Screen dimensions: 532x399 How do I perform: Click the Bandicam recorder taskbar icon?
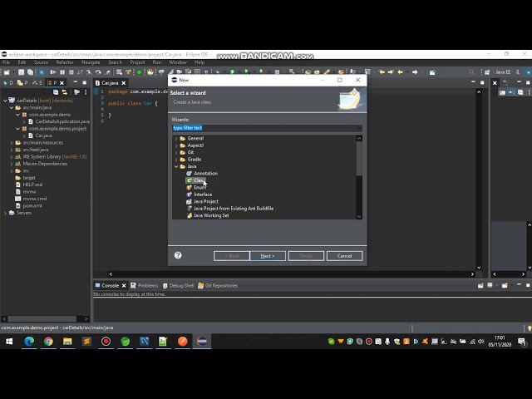coord(106,342)
